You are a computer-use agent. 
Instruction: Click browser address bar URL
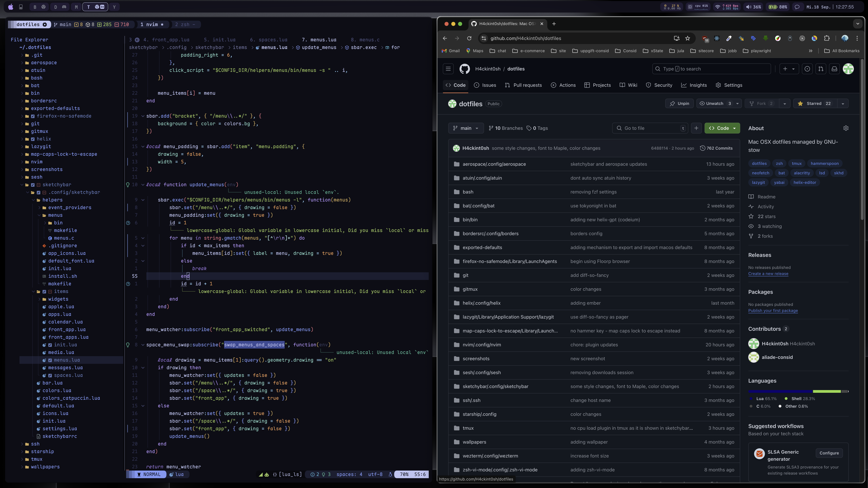(525, 38)
